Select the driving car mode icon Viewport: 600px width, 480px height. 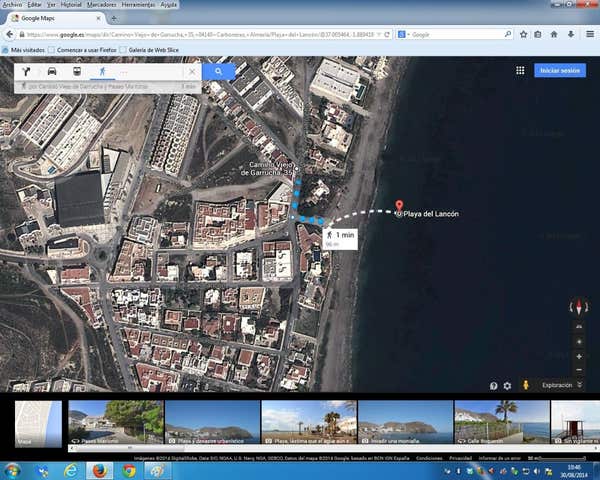click(x=52, y=72)
